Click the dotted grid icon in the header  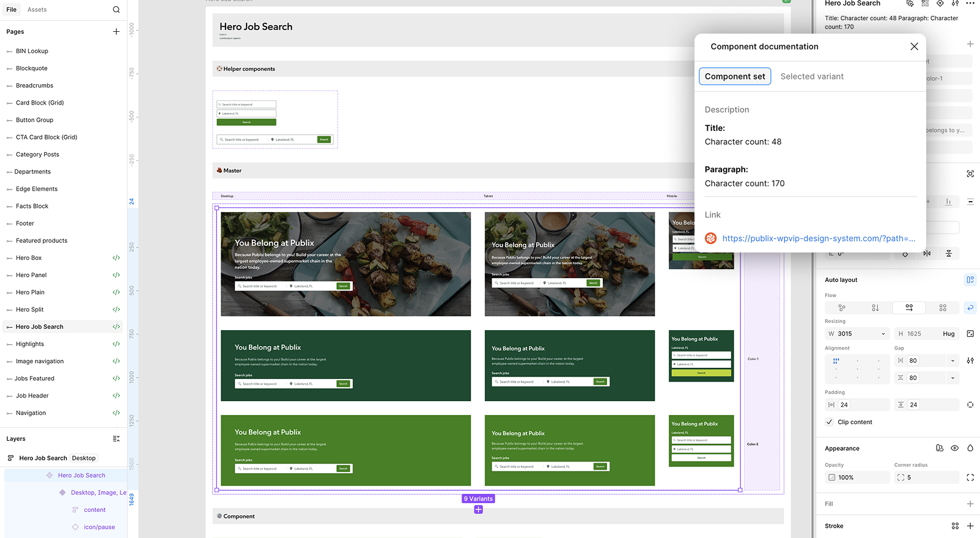925,4
